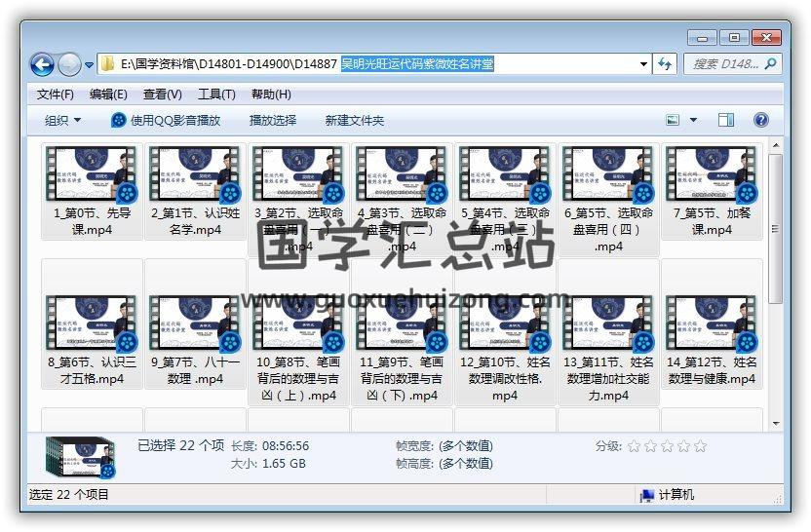The image size is (811, 532).
Task: Select video thumbnail 1_第0节、先导课.mp4
Action: point(92,174)
